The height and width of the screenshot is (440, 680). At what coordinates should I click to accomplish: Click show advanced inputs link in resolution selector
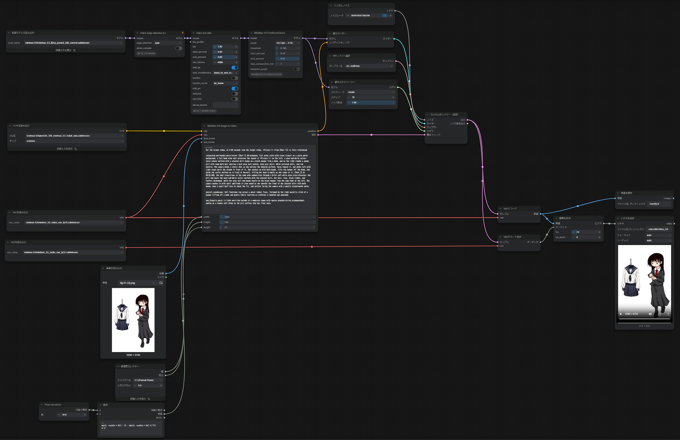[x=140, y=399]
